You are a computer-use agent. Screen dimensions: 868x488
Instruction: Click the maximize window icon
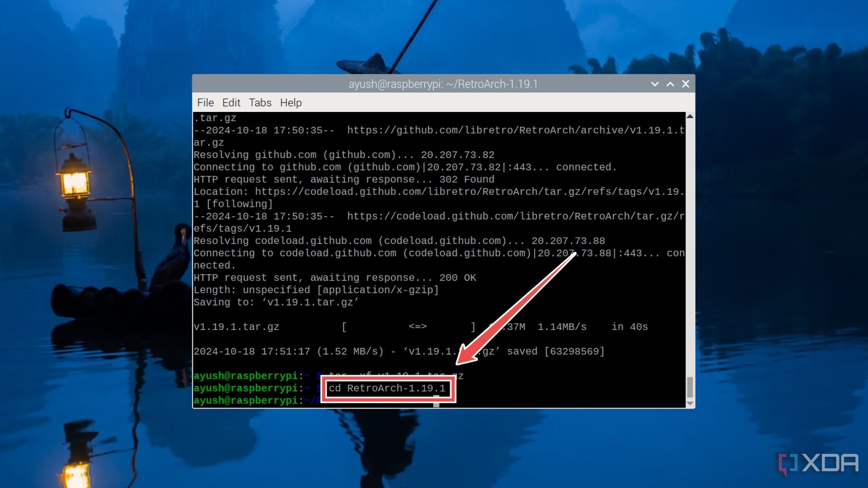(x=670, y=83)
